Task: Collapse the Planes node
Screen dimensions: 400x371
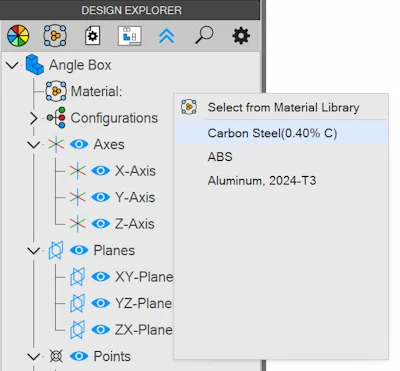Action: (x=34, y=251)
